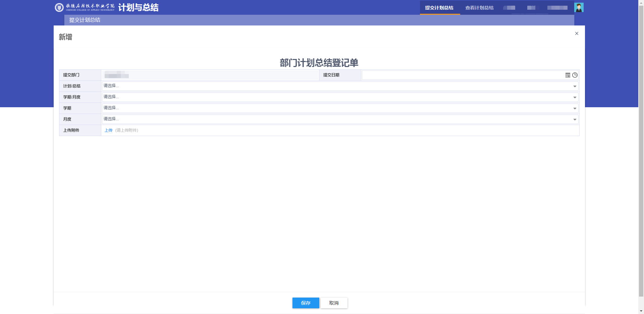Click the clock icon in 提交日期 field
This screenshot has height=314, width=644.
pyautogui.click(x=575, y=75)
